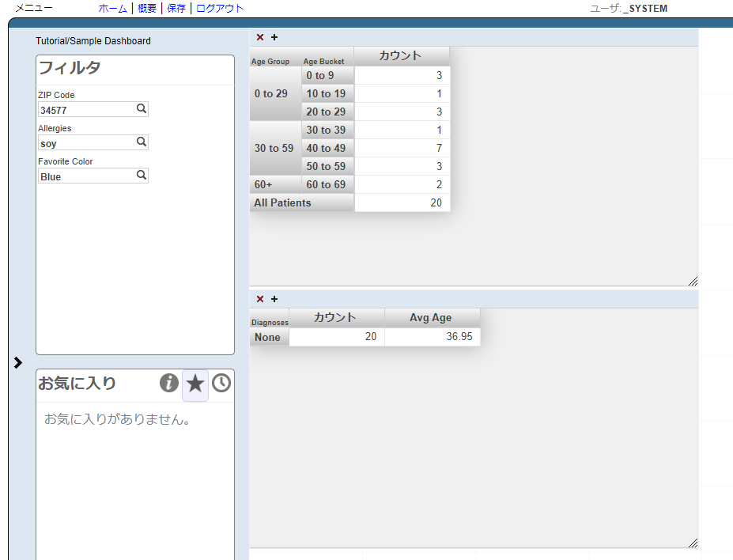Select the 40 to 49 row header
The image size is (733, 560).
327,148
